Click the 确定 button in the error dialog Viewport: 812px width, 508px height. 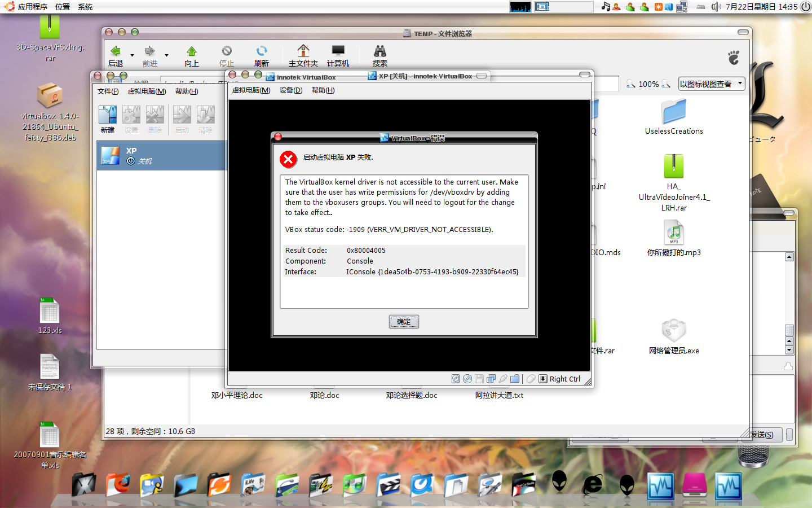pyautogui.click(x=404, y=322)
